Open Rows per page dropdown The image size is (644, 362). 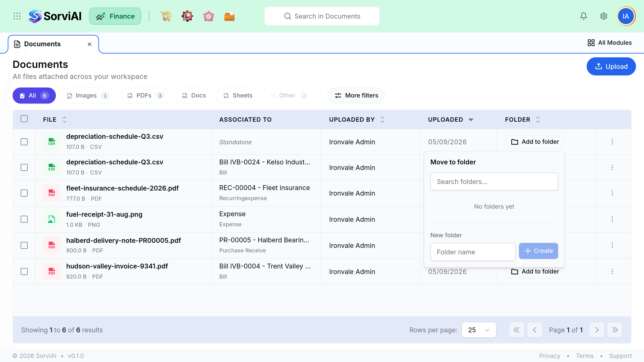click(479, 330)
